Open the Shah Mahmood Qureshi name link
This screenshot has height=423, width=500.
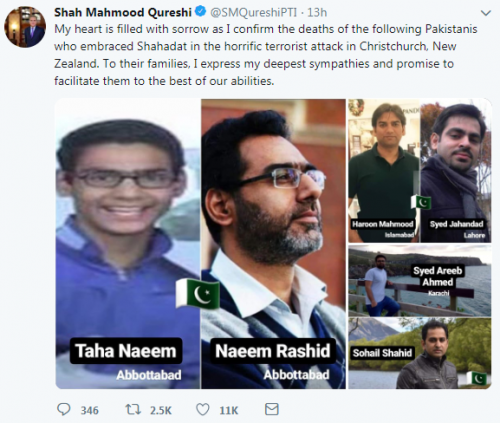click(x=123, y=12)
